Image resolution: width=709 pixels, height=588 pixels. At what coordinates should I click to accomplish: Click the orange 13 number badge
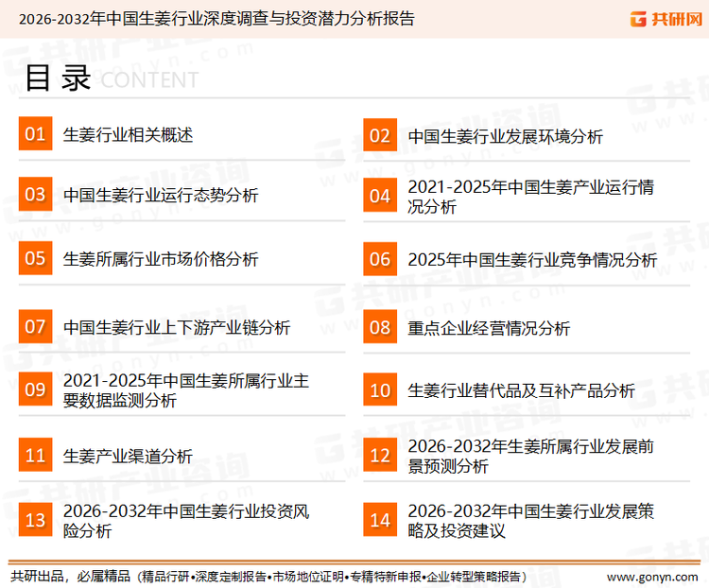coord(35,520)
